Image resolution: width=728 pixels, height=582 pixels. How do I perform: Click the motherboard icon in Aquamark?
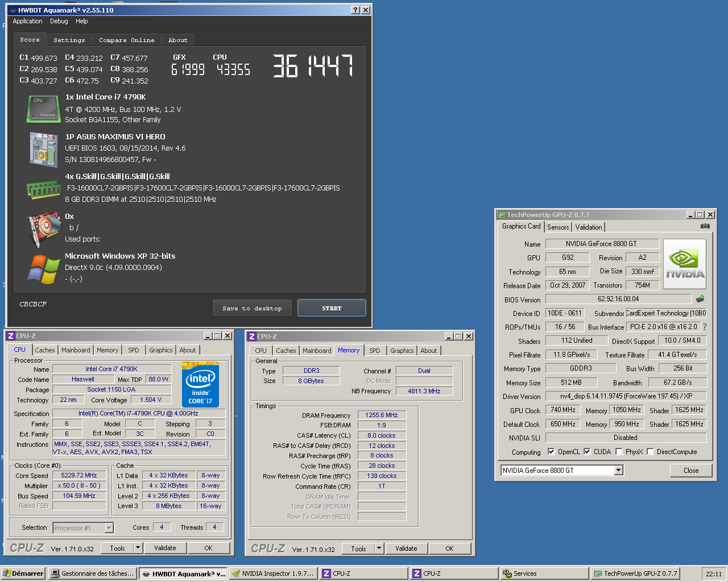(44, 150)
